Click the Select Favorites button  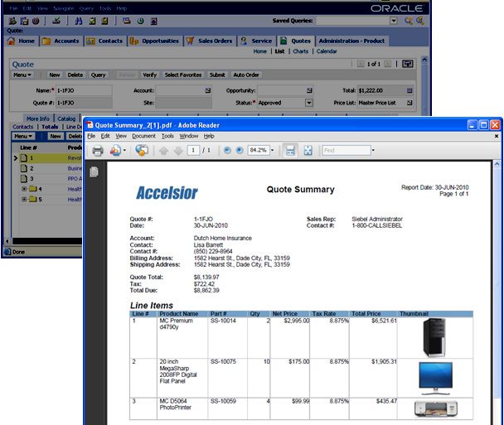(x=183, y=75)
